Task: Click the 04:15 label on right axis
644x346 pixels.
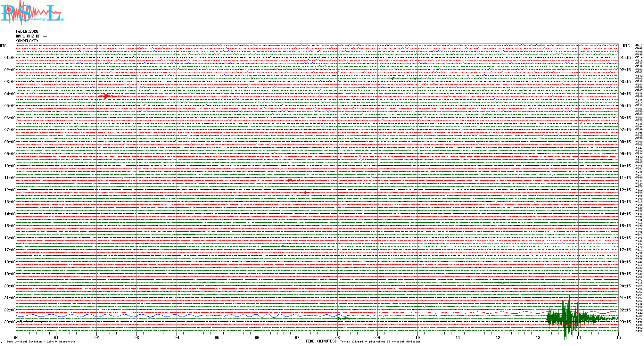Action: (x=625, y=94)
